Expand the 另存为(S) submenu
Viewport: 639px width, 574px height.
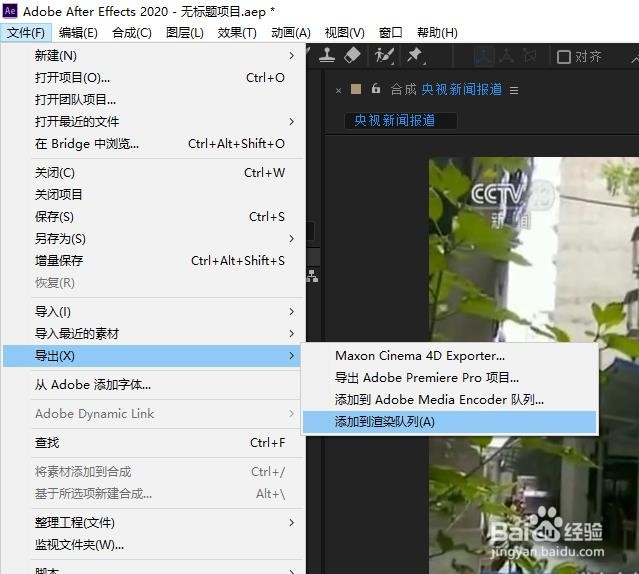point(154,239)
